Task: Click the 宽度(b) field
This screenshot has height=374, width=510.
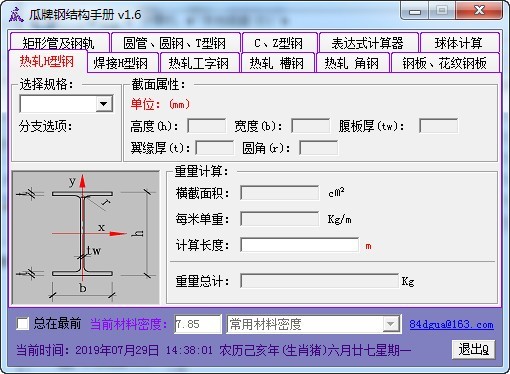Action: pos(310,126)
